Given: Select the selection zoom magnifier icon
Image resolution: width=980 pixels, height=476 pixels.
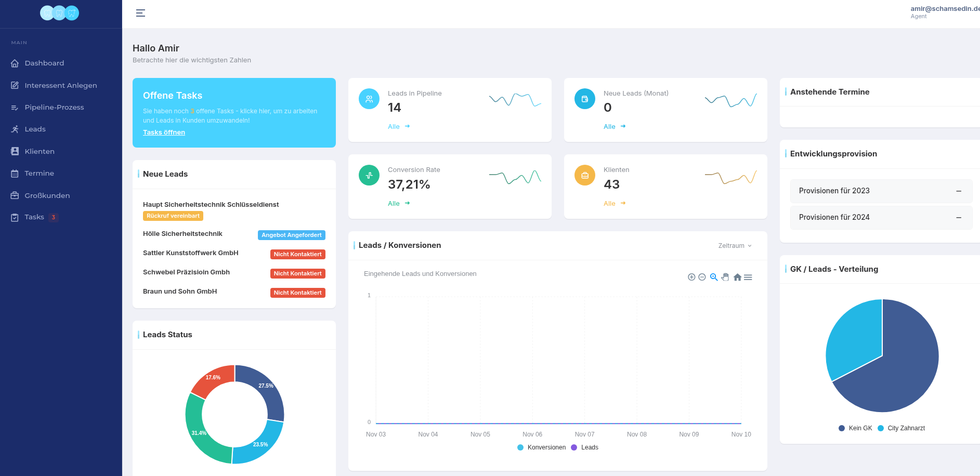Looking at the screenshot, I should [714, 277].
